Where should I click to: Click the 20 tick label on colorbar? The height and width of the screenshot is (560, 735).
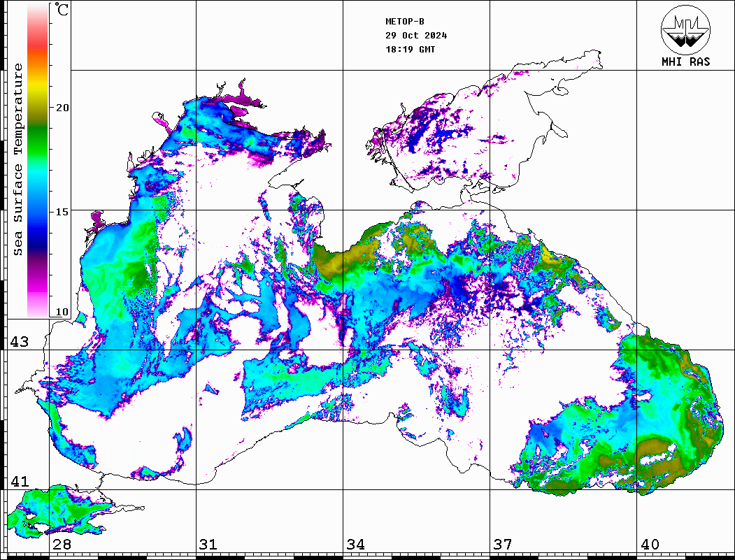tap(62, 108)
